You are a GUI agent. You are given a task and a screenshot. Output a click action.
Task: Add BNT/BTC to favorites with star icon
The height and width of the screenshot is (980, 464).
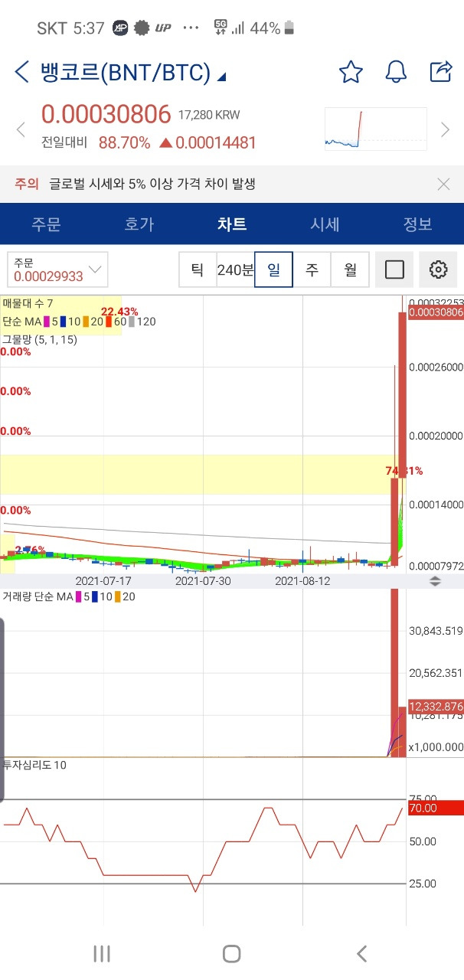pyautogui.click(x=351, y=73)
